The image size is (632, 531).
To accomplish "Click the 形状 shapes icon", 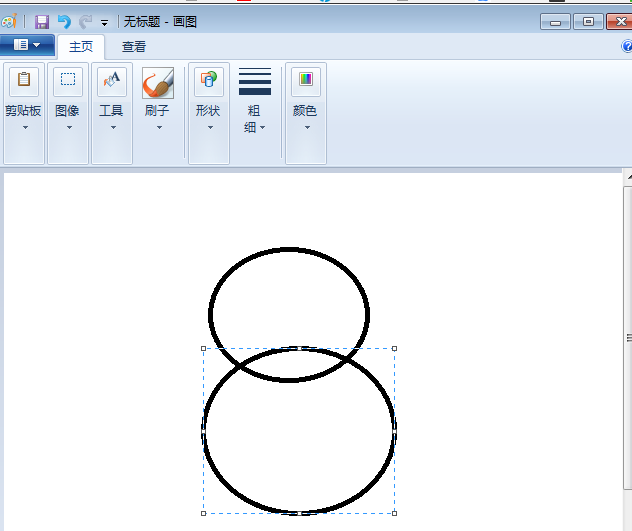I will pos(209,80).
